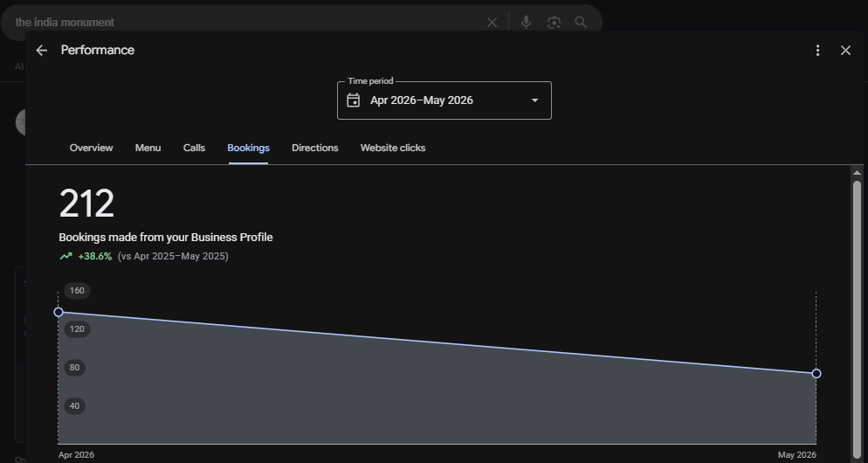Close the Performance panel
Image resolution: width=868 pixels, height=463 pixels.
pos(845,51)
